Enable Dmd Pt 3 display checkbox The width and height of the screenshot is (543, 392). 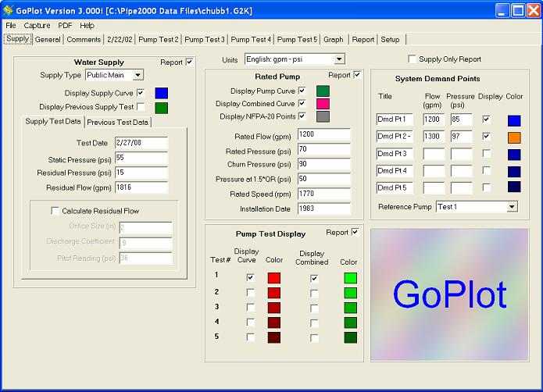tap(486, 153)
